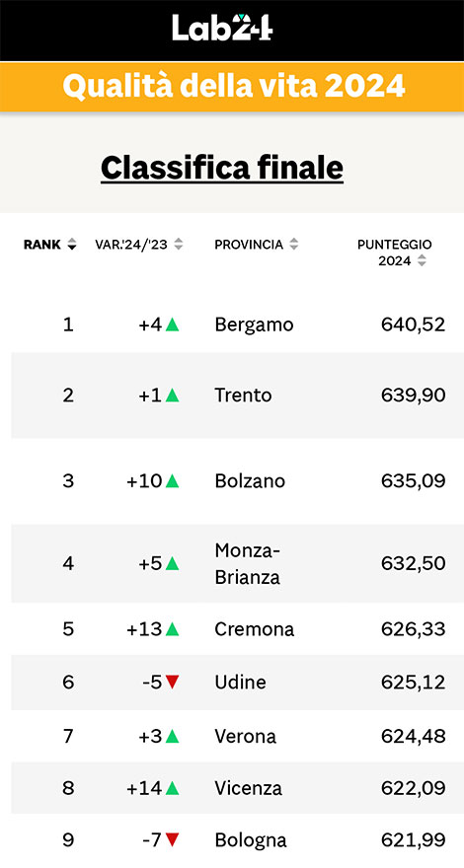The height and width of the screenshot is (868, 464).
Task: Click the PROVINCIA column header text
Action: point(249,245)
